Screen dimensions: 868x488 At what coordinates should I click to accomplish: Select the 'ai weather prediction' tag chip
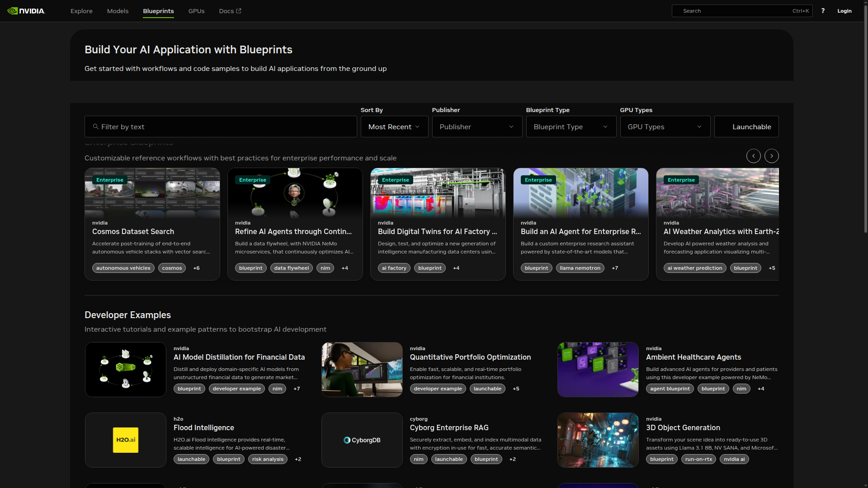(x=695, y=268)
